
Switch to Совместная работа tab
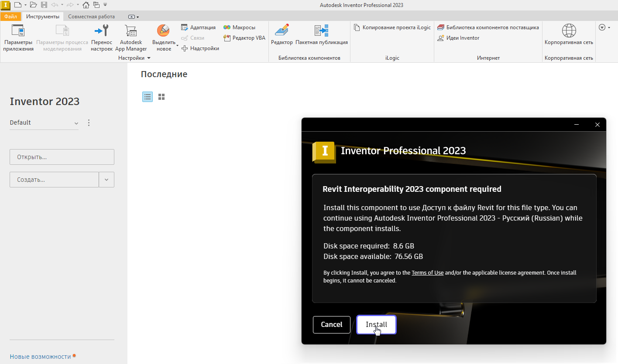tap(92, 17)
